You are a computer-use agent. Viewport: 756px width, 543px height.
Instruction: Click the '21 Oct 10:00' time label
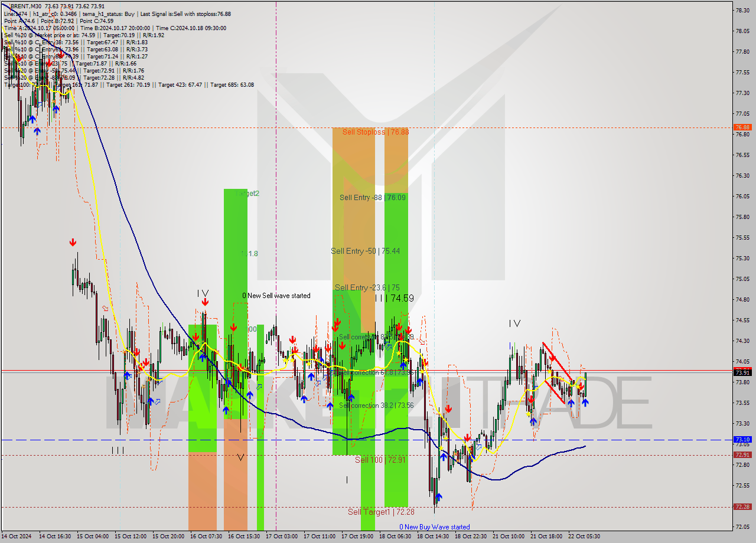[x=509, y=537]
